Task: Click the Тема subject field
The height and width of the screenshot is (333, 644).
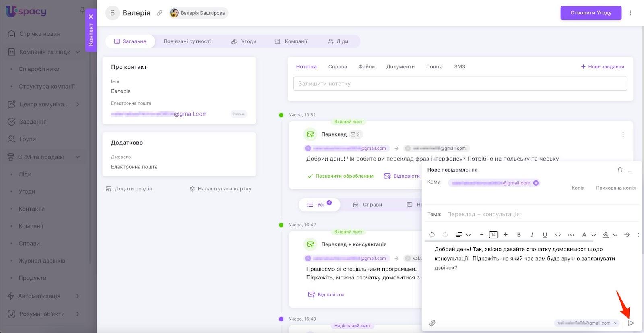Action: (541, 214)
